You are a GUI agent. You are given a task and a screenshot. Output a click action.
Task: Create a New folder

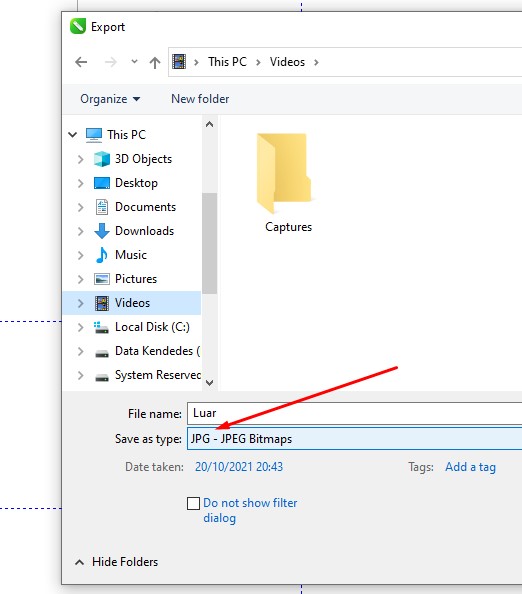click(x=200, y=99)
